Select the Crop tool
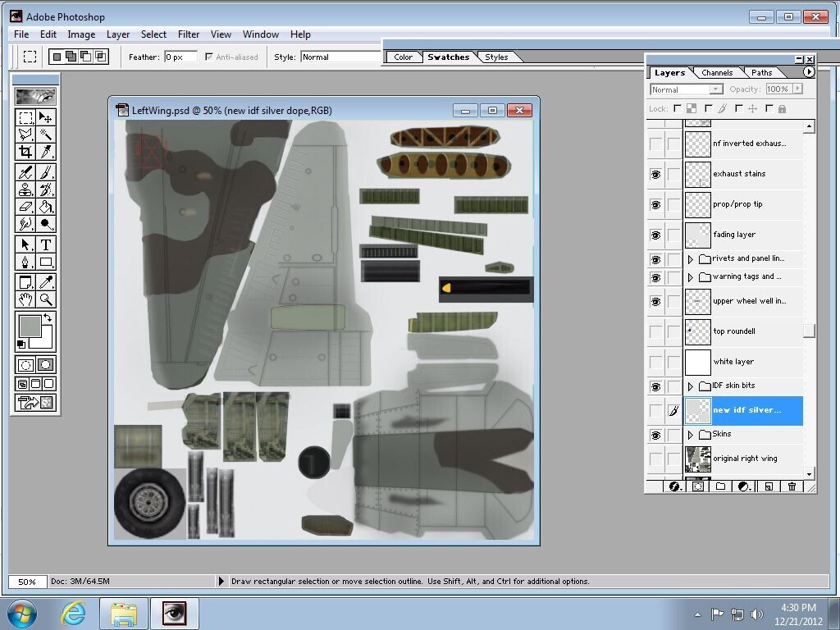Screen dimensions: 840x630 [25, 152]
